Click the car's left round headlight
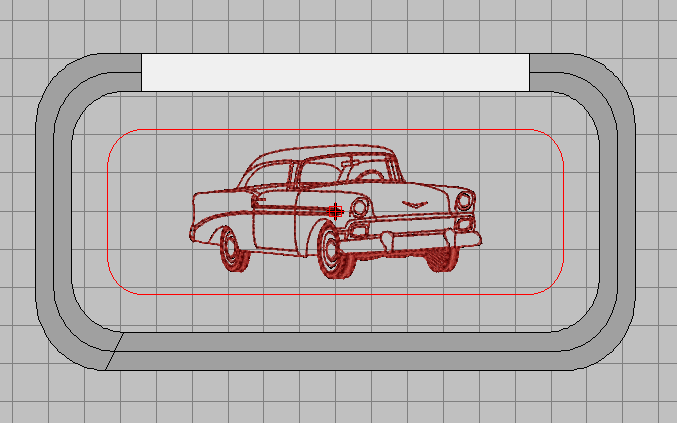Image resolution: width=677 pixels, height=423 pixels. coord(361,208)
